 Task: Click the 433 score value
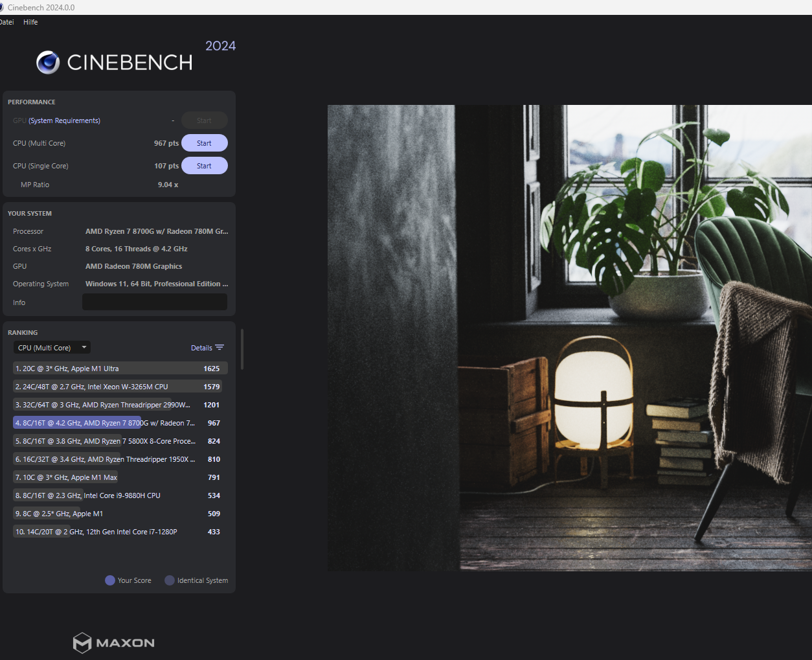point(214,532)
